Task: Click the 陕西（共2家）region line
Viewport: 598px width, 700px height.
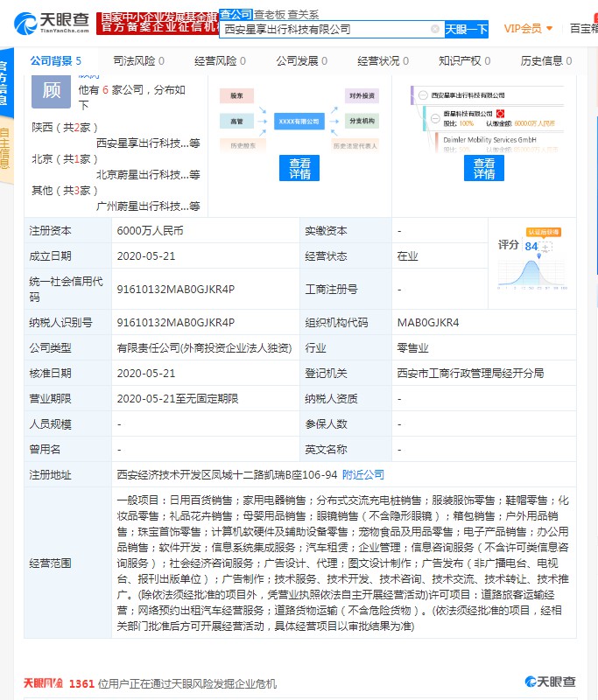Action: tap(65, 127)
